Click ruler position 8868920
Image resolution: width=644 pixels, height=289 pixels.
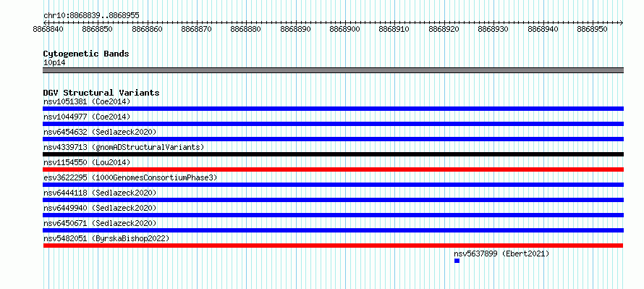click(444, 29)
